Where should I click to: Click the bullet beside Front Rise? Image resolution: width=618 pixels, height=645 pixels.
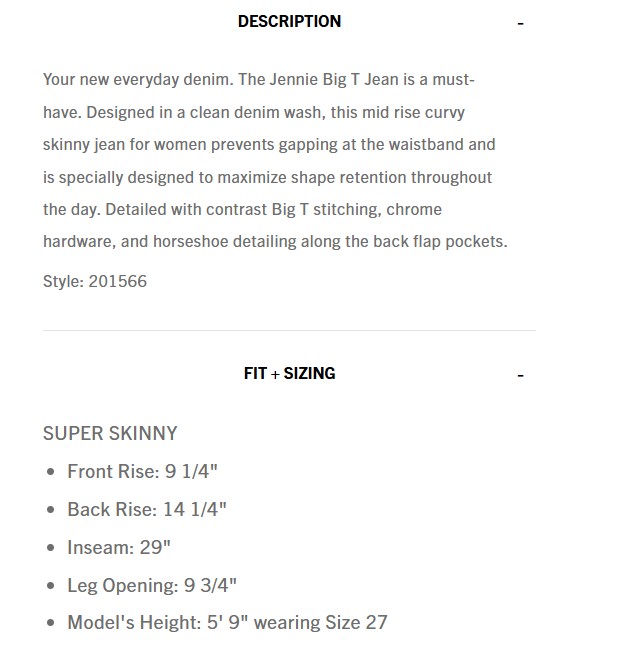point(51,472)
